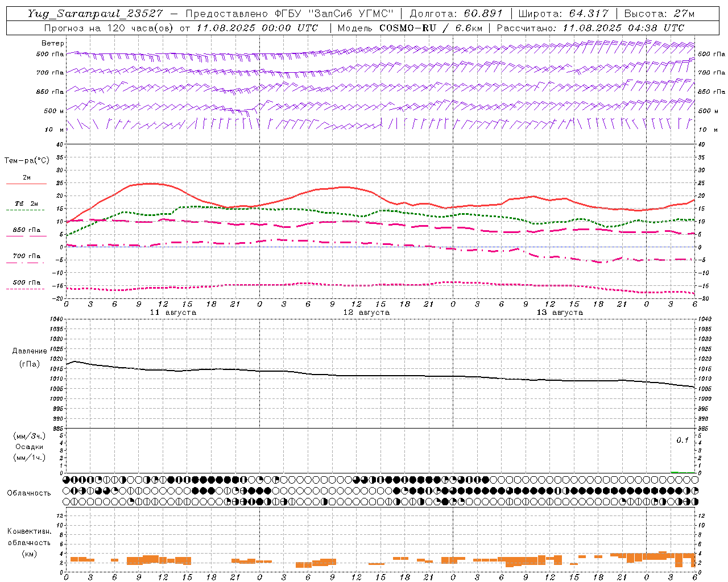The image size is (728, 582).
Task: Click the text ФГБУ "ЗапСиб УГМС"
Action: pyautogui.click(x=335, y=14)
